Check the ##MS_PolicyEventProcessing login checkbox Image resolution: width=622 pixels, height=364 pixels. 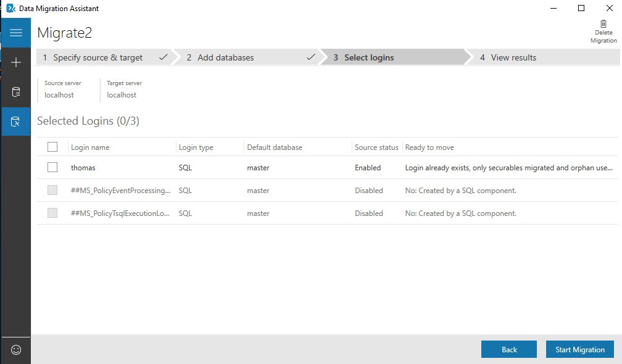[x=52, y=190]
